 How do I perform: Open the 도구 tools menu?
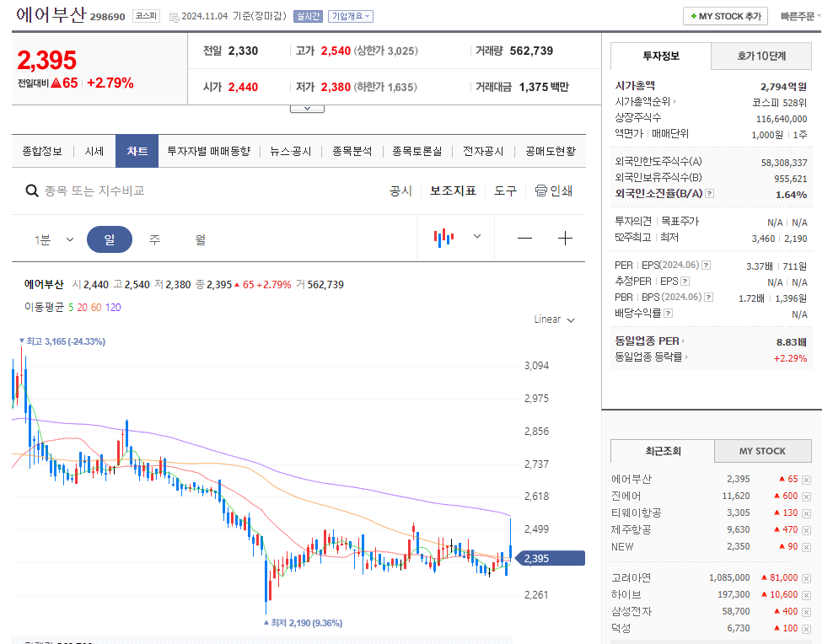[x=505, y=191]
